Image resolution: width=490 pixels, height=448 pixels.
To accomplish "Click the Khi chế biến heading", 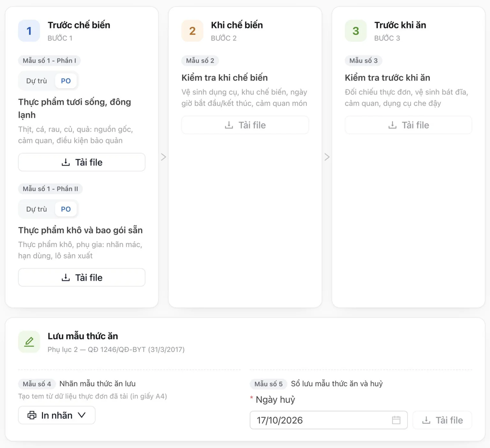I will 237,25.
